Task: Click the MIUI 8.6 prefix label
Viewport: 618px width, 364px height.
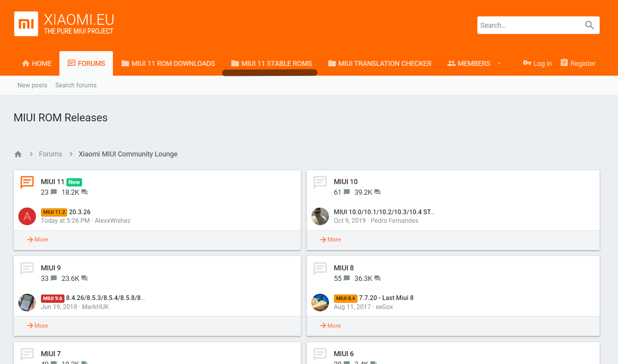Action: tap(346, 298)
